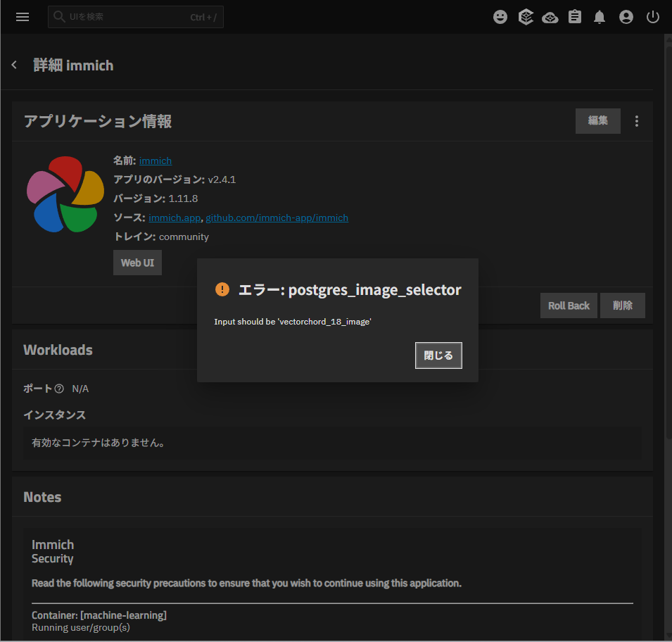672x642 pixels.
Task: Open the feedback smiley icon
Action: (x=500, y=17)
